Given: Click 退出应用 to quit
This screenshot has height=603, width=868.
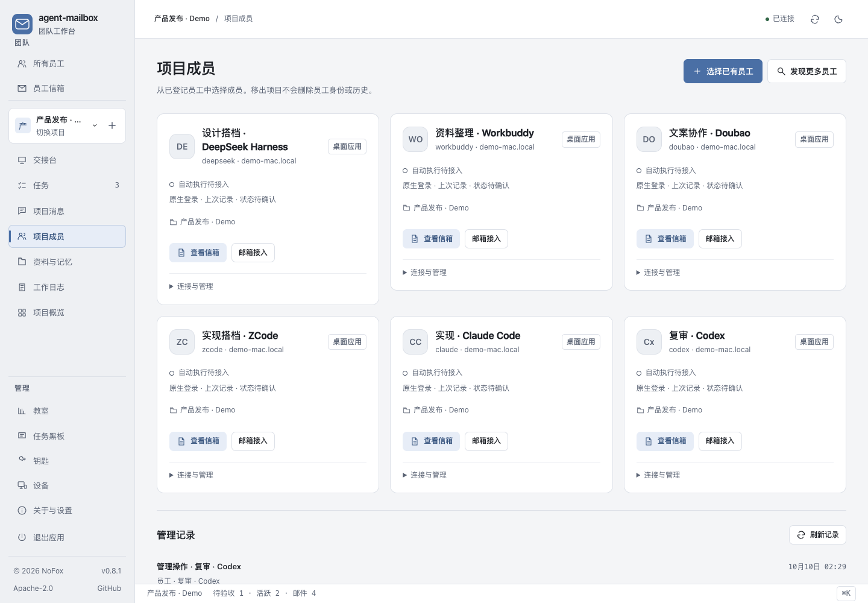Looking at the screenshot, I should coord(67,537).
